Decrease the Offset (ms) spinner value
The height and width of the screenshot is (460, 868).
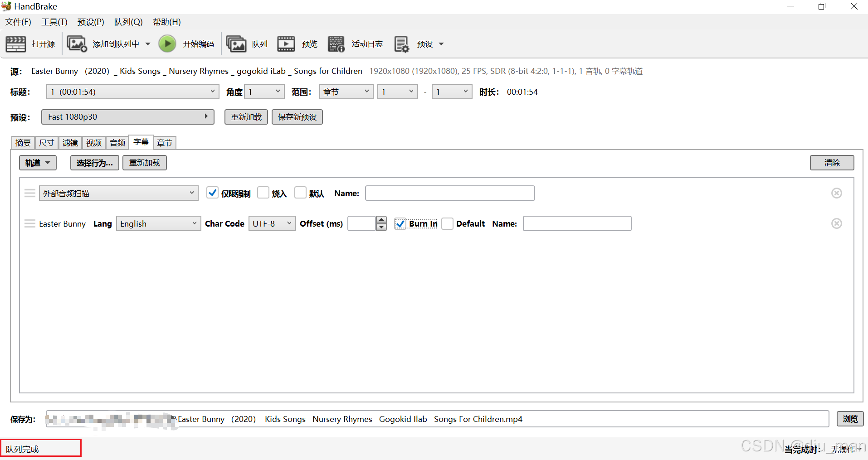tap(381, 227)
